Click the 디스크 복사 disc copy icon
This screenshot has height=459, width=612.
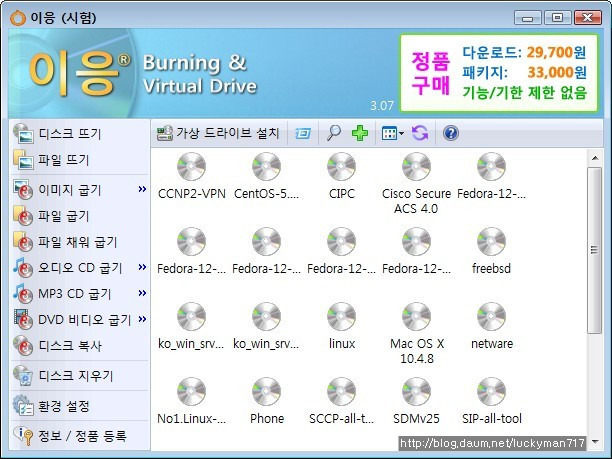(23, 346)
